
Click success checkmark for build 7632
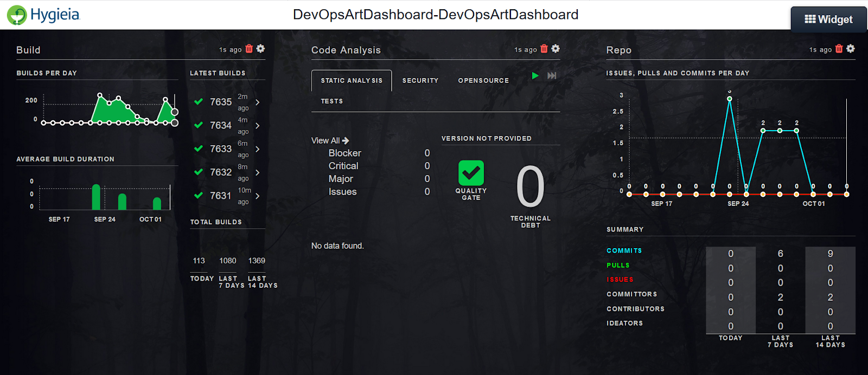[x=199, y=172]
